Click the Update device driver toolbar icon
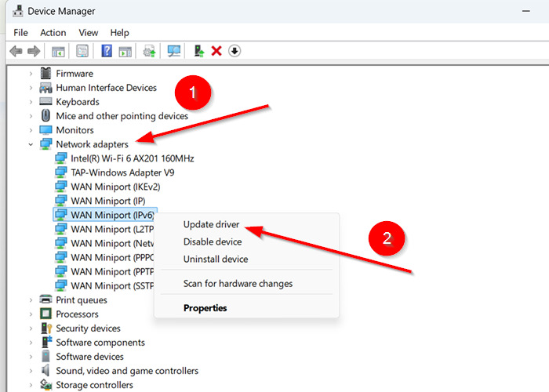Image resolution: width=549 pixels, height=392 pixels. tap(198, 51)
